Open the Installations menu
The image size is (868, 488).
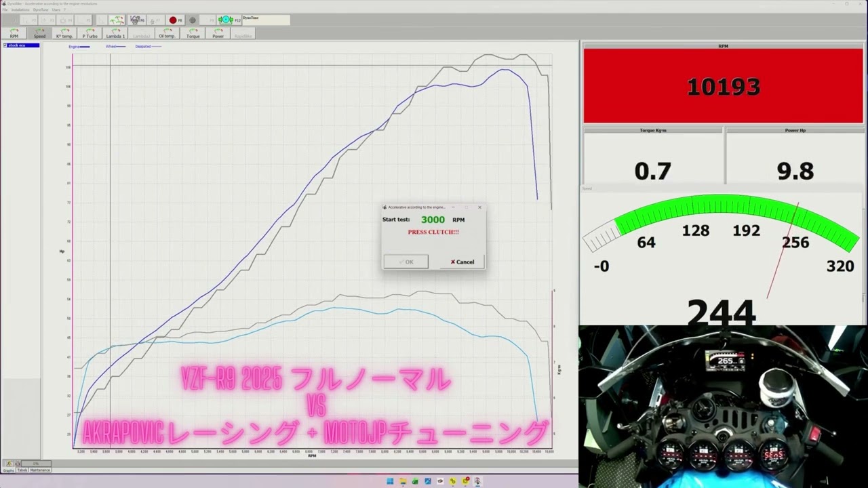click(20, 9)
